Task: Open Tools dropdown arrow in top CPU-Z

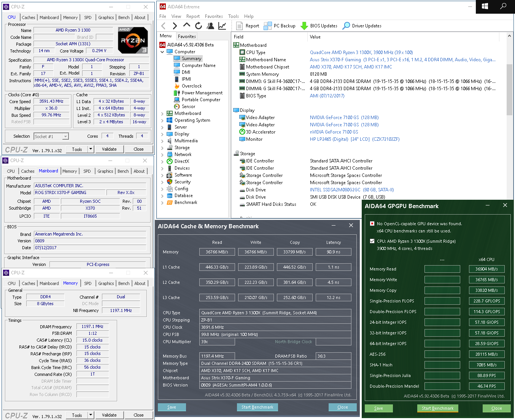Action: coord(91,149)
